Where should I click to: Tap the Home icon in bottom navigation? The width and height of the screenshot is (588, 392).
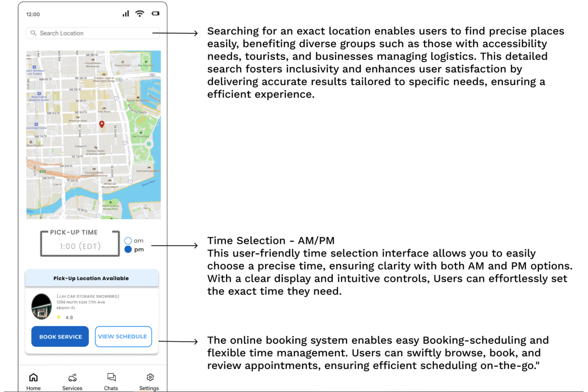pyautogui.click(x=33, y=377)
